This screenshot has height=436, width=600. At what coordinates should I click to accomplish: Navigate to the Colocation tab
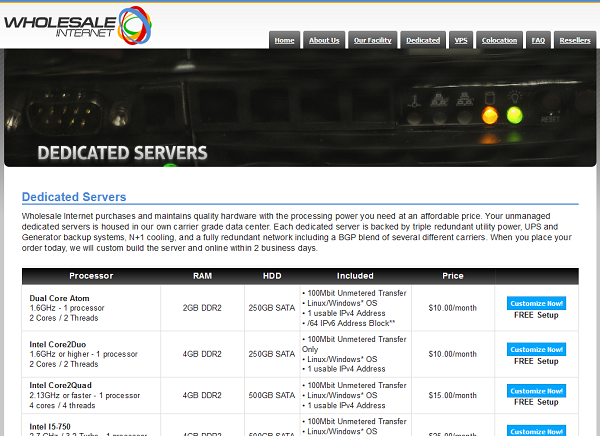(x=499, y=40)
